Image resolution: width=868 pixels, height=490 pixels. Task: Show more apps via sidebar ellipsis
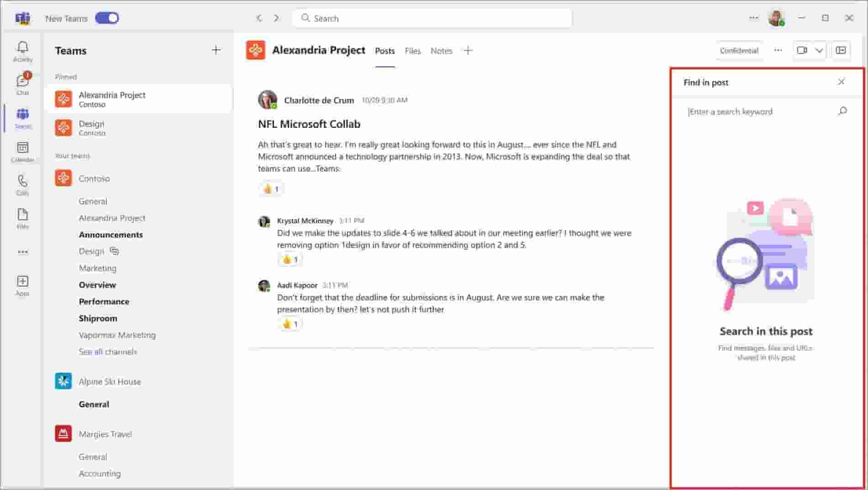22,252
